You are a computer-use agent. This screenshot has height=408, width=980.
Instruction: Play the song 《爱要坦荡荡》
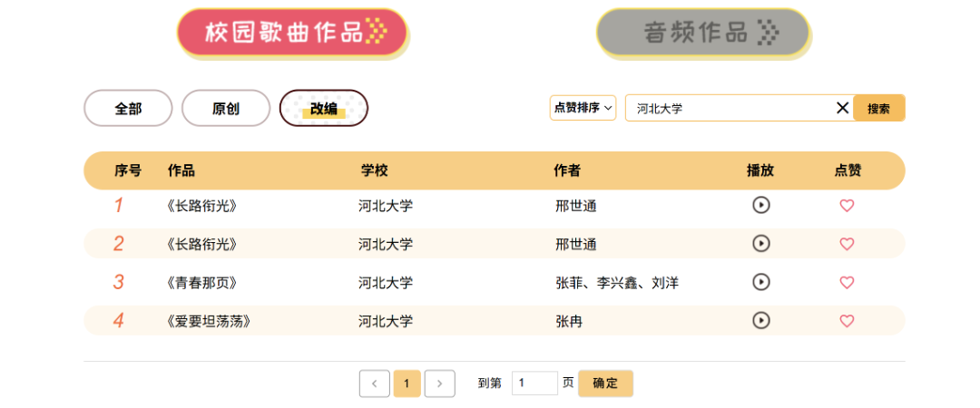point(761,320)
